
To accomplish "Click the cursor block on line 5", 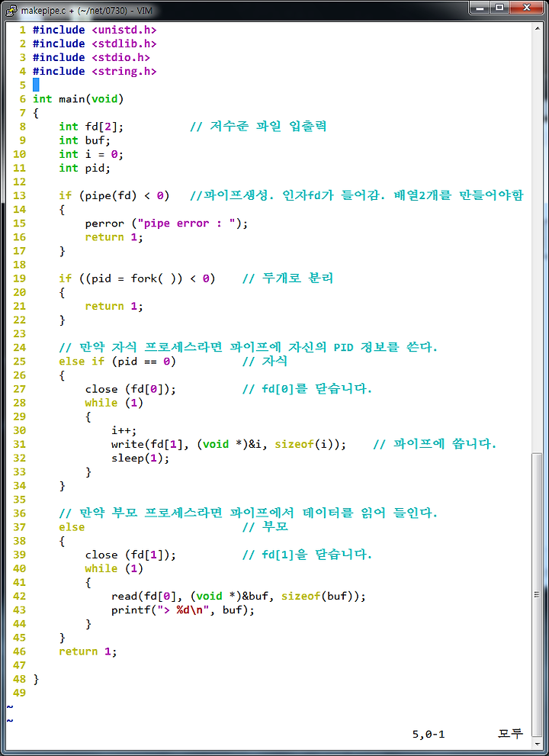I will click(x=36, y=85).
